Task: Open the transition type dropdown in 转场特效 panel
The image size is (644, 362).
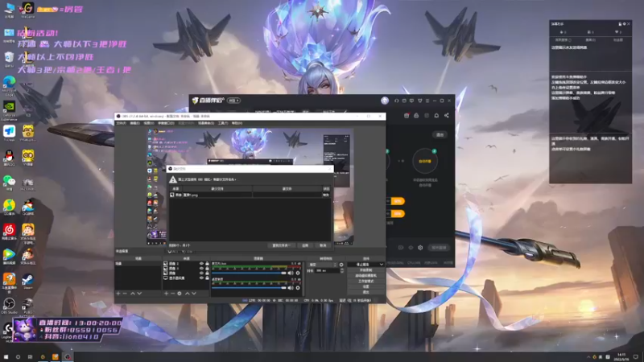Action: (x=323, y=265)
